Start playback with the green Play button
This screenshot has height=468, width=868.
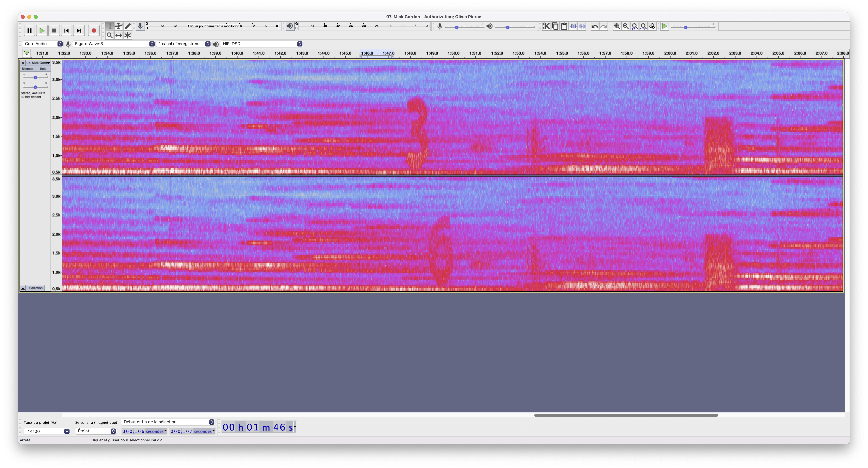tap(42, 31)
